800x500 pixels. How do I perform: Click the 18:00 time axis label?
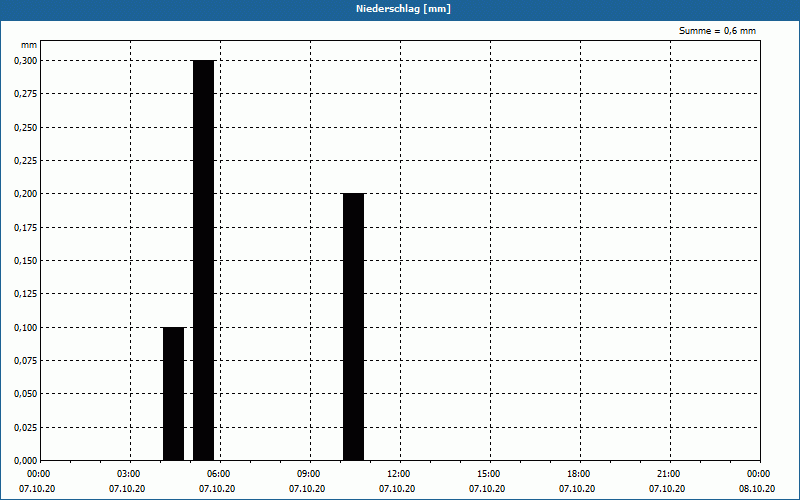tap(579, 474)
